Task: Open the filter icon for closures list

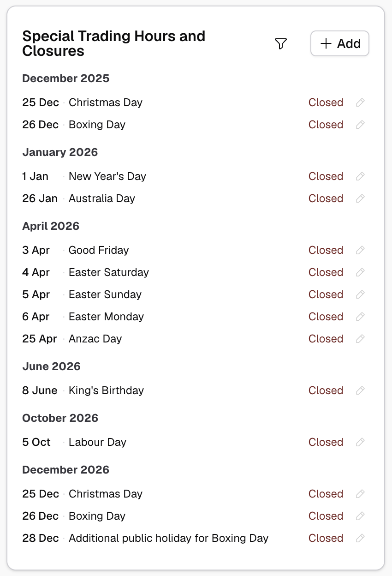Action: 281,44
